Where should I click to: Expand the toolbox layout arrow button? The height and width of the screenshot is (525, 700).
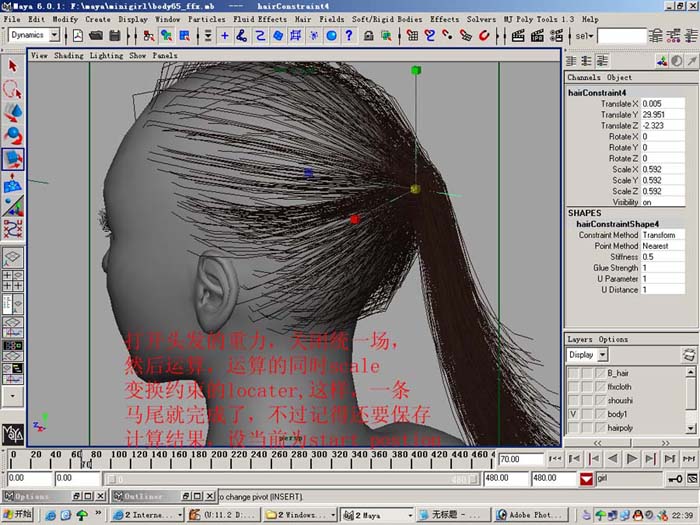tap(12, 396)
